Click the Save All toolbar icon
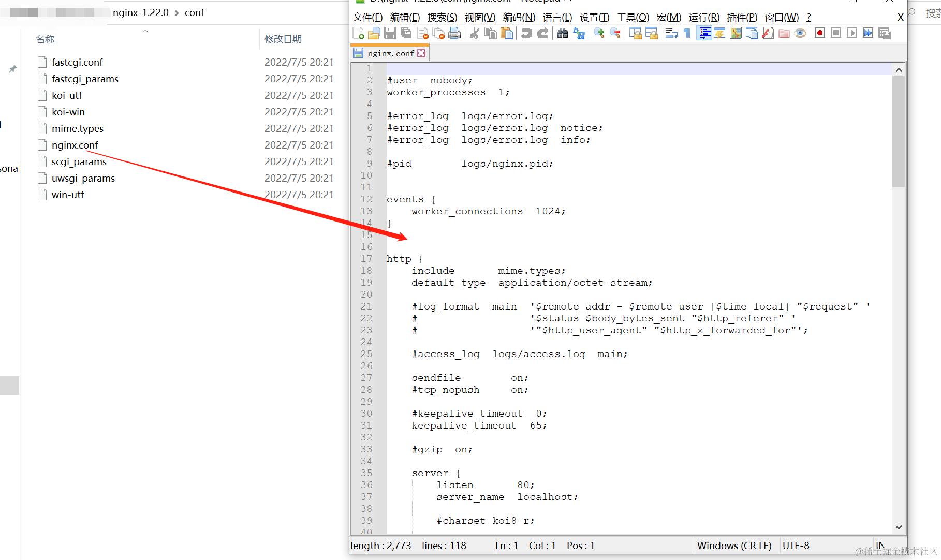This screenshot has width=941, height=560. pos(406,34)
